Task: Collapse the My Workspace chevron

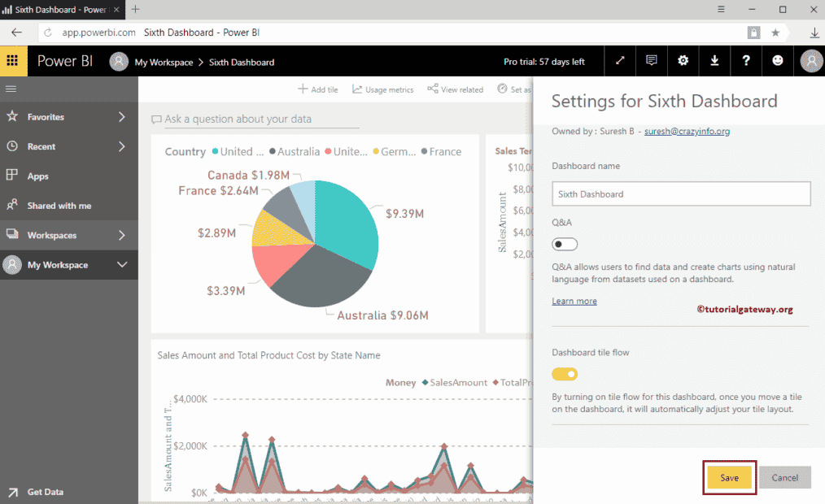Action: pos(122,265)
